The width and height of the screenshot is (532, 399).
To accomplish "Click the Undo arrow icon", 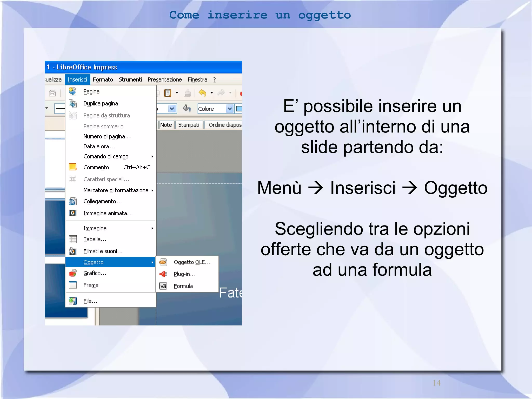I will coord(202,93).
